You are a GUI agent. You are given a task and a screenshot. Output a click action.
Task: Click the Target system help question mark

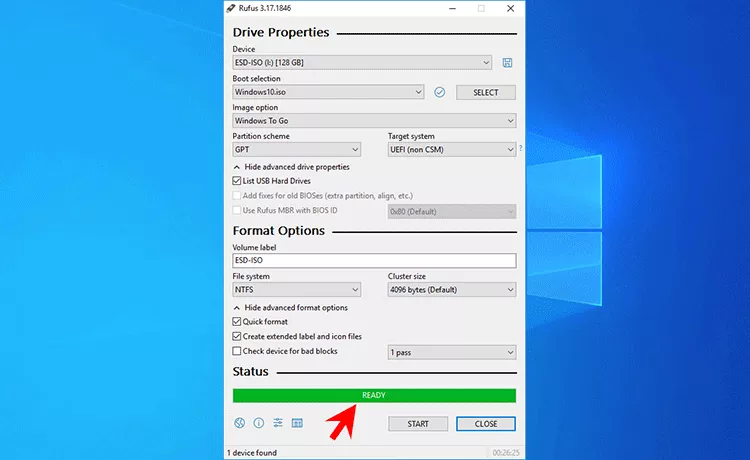click(x=520, y=149)
